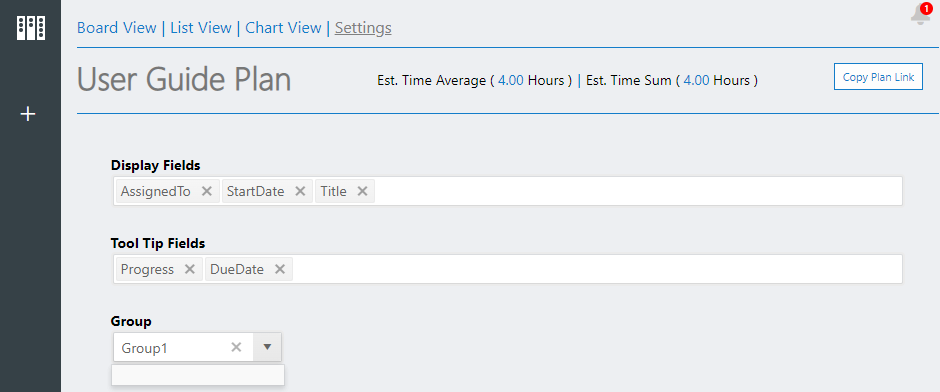940x392 pixels.
Task: Switch to Board View
Action: 117,28
